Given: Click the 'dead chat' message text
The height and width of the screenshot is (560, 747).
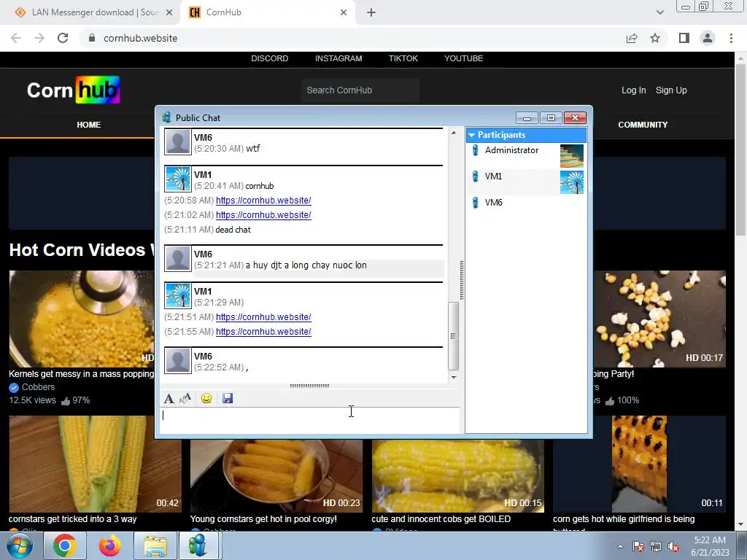Looking at the screenshot, I should (233, 230).
